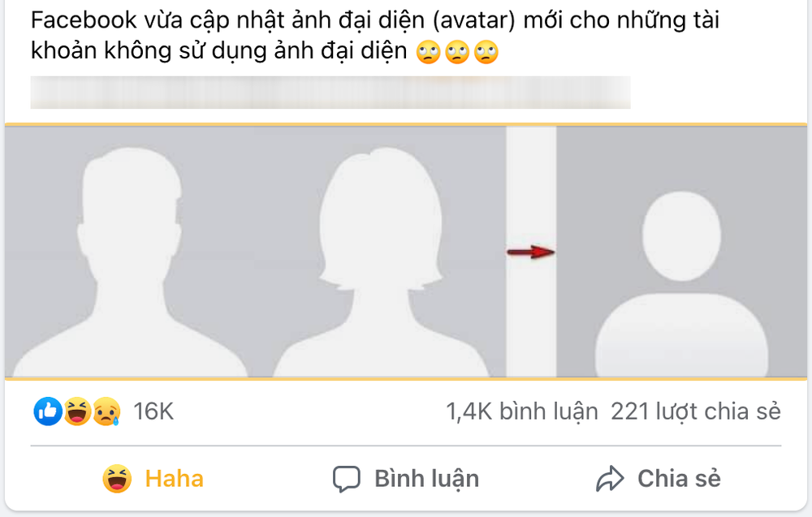Click the laughing Haha reaction icon in summary
This screenshot has height=517, width=812.
(x=77, y=411)
